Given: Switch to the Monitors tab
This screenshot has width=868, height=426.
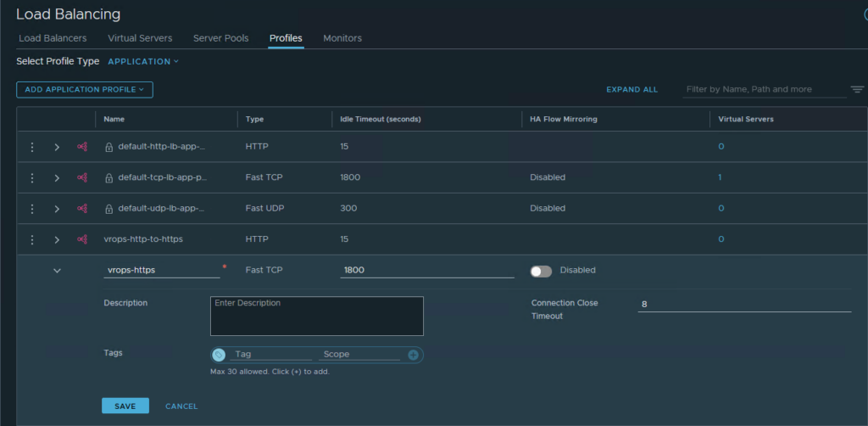Looking at the screenshot, I should [342, 38].
